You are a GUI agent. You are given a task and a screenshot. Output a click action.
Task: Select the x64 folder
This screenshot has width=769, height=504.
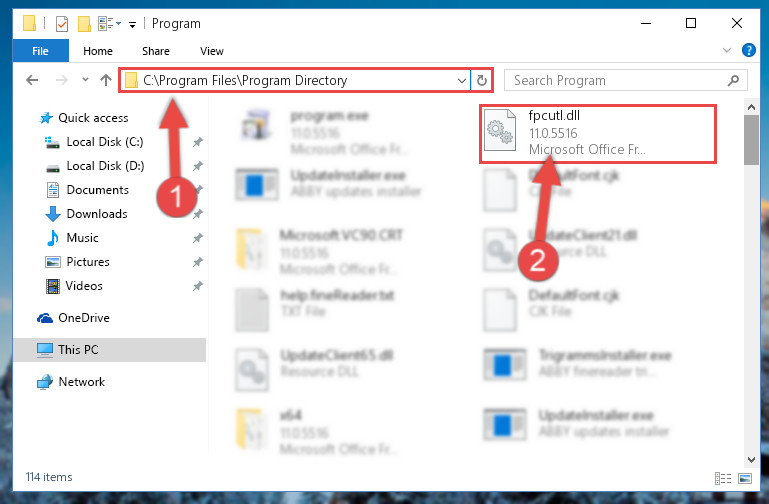(x=314, y=431)
